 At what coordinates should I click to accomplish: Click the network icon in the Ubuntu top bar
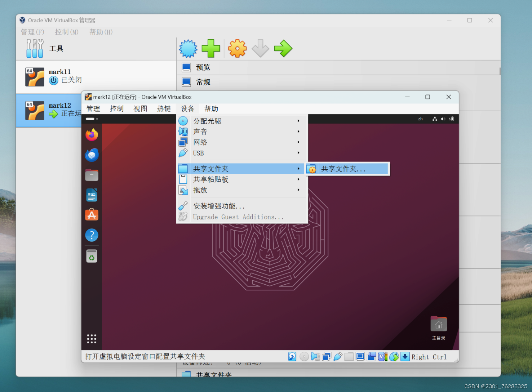pos(435,119)
